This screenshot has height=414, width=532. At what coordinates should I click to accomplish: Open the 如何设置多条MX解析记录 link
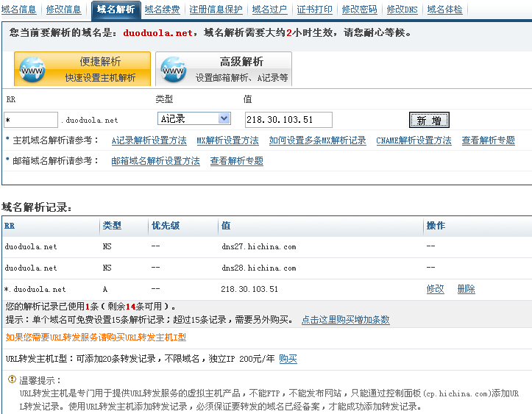[x=317, y=140]
